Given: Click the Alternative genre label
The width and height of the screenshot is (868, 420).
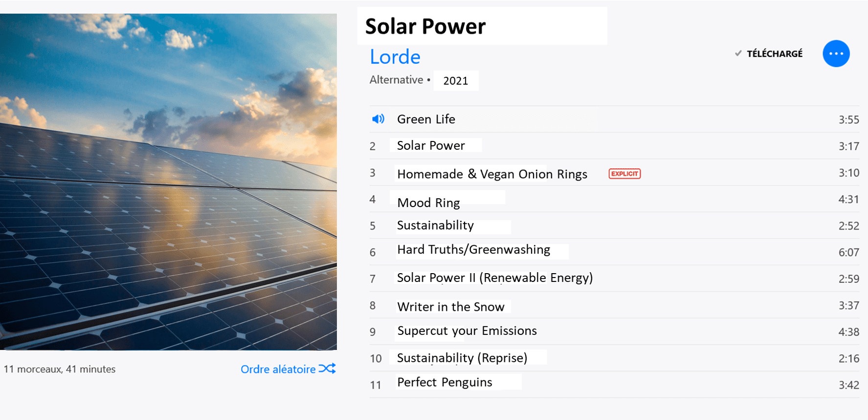Looking at the screenshot, I should [x=396, y=80].
